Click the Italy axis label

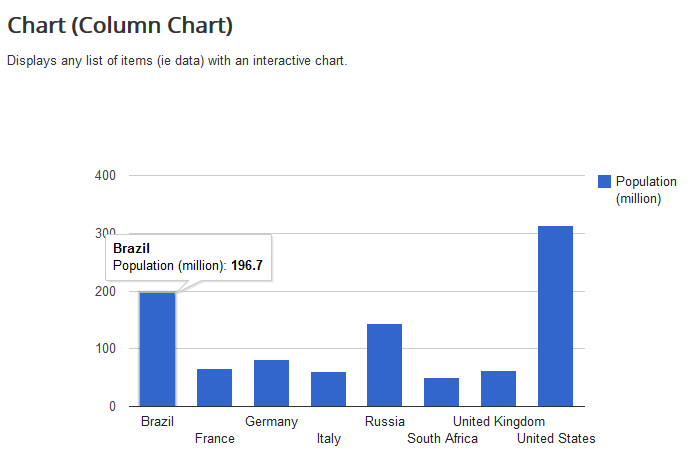(x=329, y=439)
